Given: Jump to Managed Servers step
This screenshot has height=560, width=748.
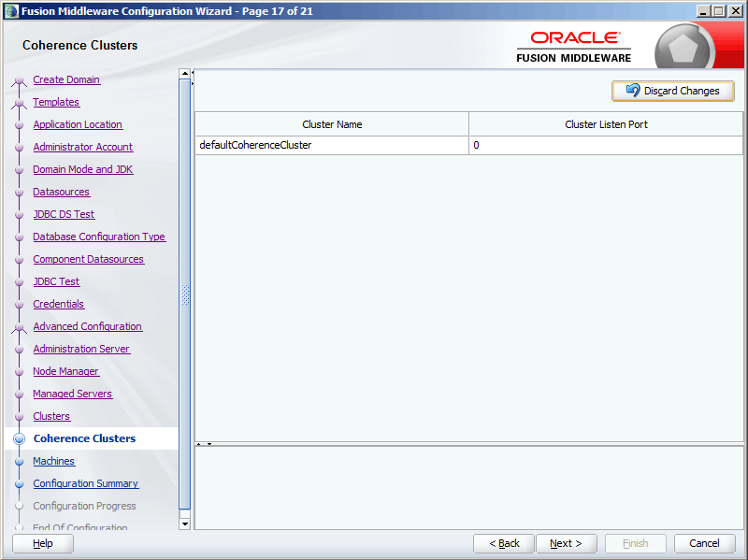Looking at the screenshot, I should 72,394.
